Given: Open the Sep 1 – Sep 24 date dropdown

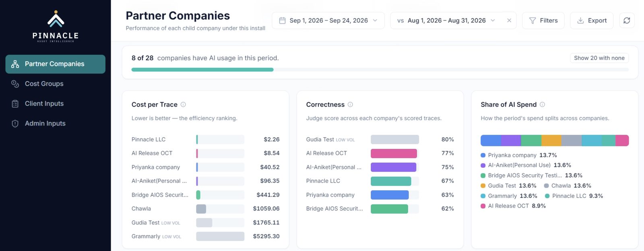Looking at the screenshot, I should click(328, 21).
